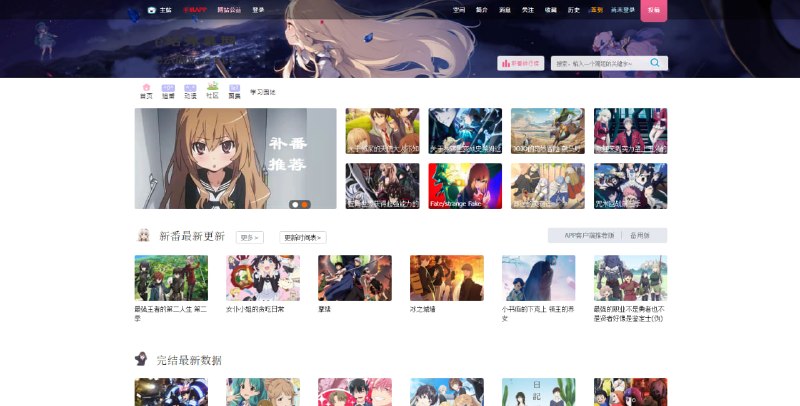Click avatar icon beside 新番最新更新 heading

click(x=144, y=235)
